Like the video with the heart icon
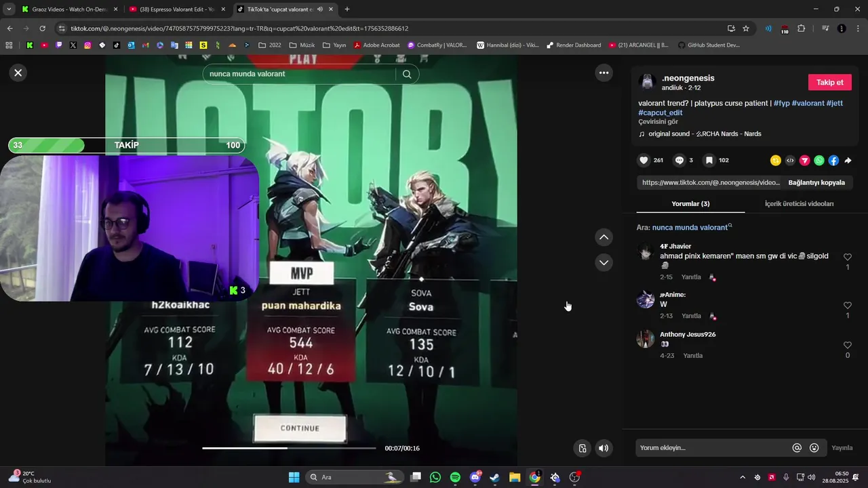 pos(644,161)
